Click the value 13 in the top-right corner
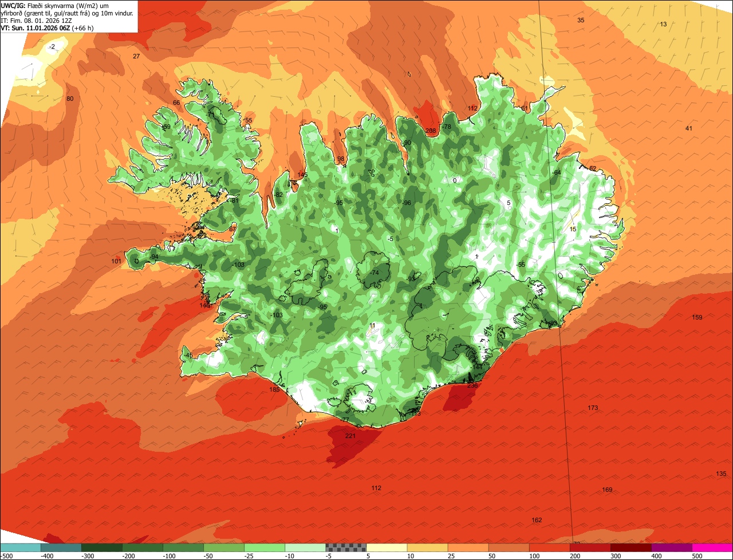The height and width of the screenshot is (560, 733). tap(663, 24)
